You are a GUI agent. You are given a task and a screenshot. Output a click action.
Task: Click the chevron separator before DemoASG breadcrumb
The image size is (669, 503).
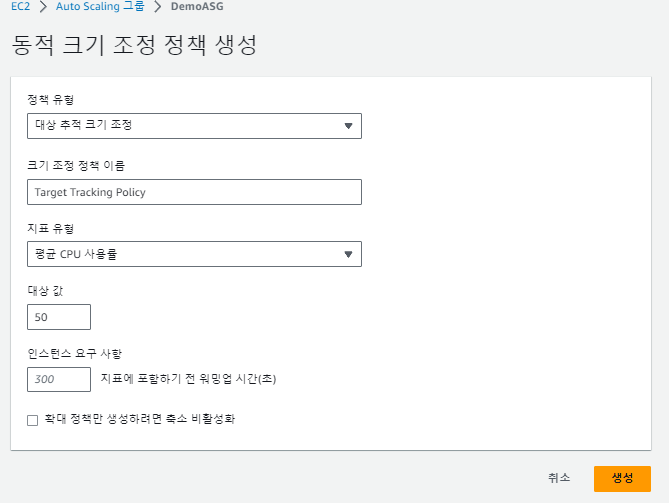pos(157,6)
